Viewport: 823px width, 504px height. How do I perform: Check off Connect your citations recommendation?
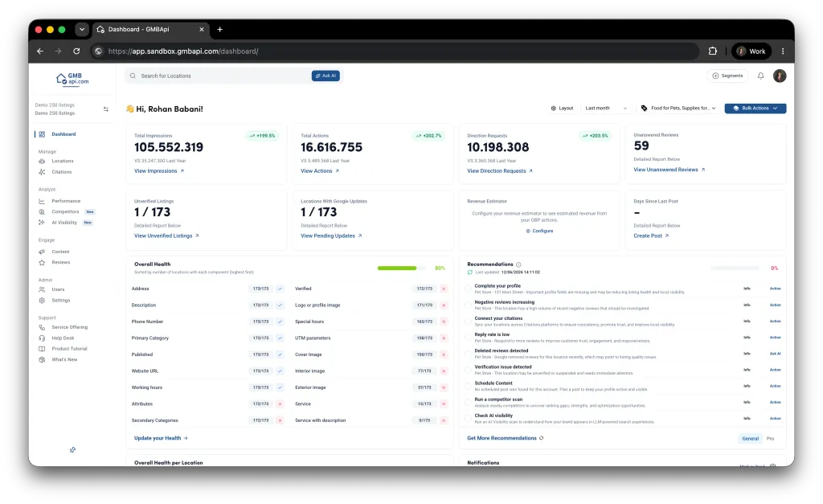[469, 322]
